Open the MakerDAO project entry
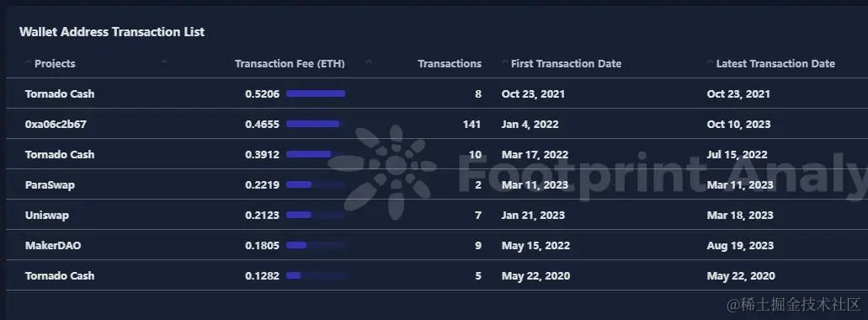 click(x=53, y=245)
